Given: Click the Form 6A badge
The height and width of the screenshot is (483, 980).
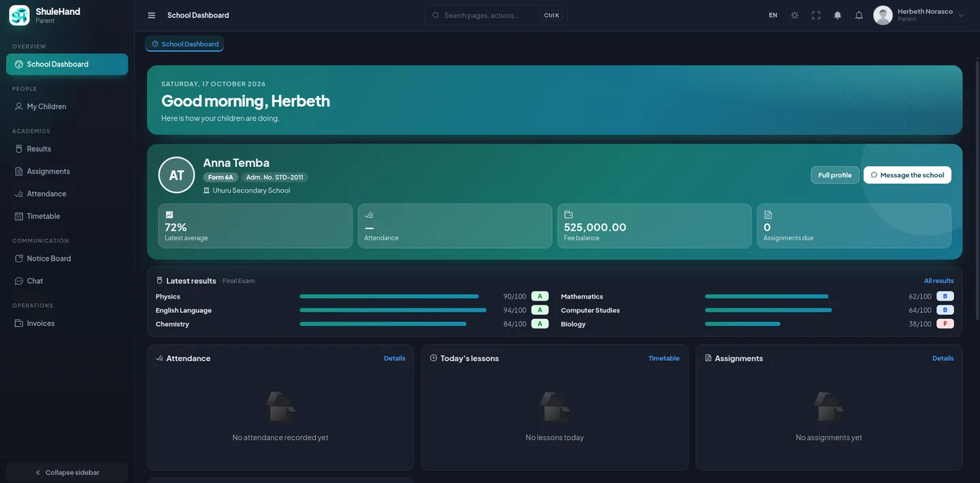Looking at the screenshot, I should pyautogui.click(x=220, y=177).
